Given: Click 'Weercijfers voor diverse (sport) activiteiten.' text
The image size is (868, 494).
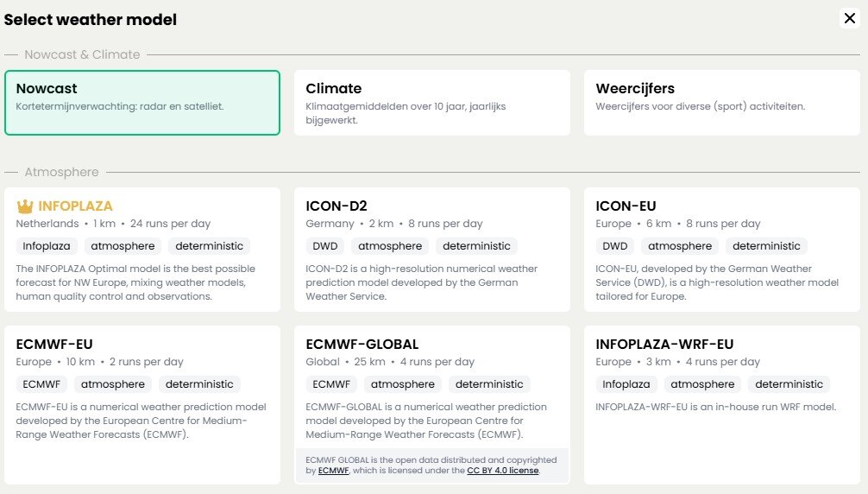Looking at the screenshot, I should click(x=701, y=106).
